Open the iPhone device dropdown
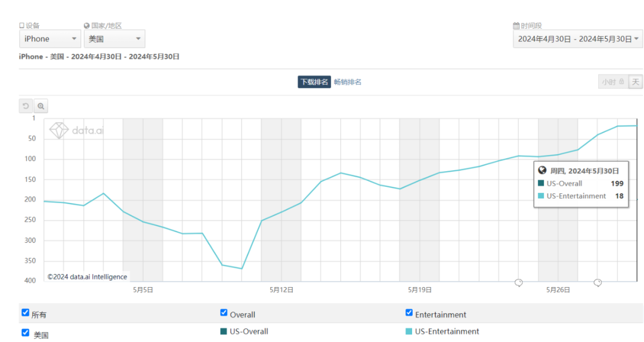The width and height of the screenshot is (644, 342). 49,39
